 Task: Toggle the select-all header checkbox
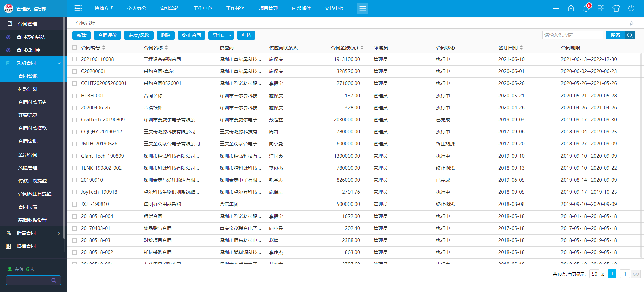tap(75, 48)
